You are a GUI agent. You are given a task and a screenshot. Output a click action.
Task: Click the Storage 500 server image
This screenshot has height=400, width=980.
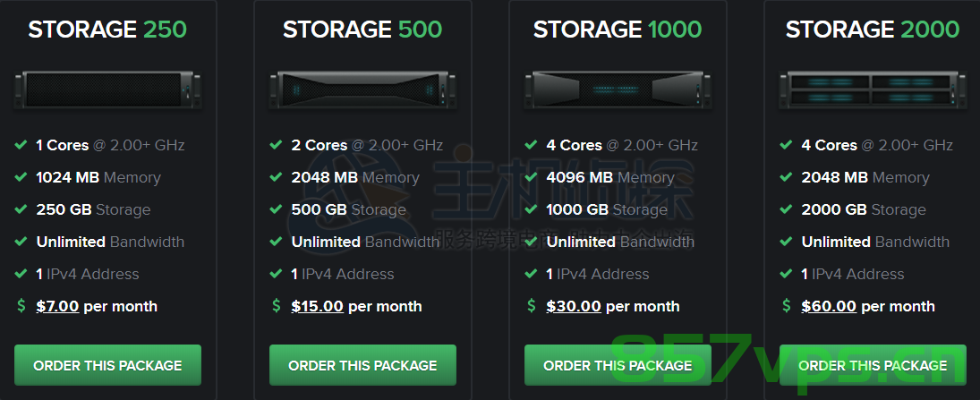click(362, 89)
